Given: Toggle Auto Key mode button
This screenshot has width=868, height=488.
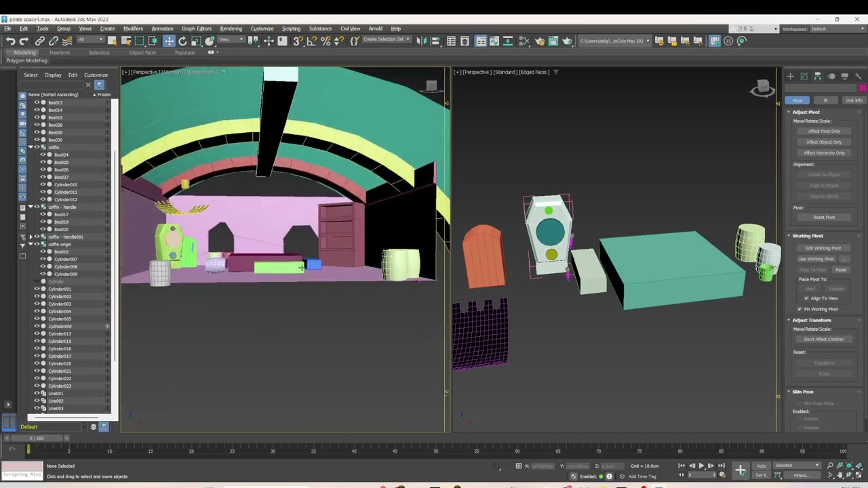Looking at the screenshot, I should tap(762, 466).
